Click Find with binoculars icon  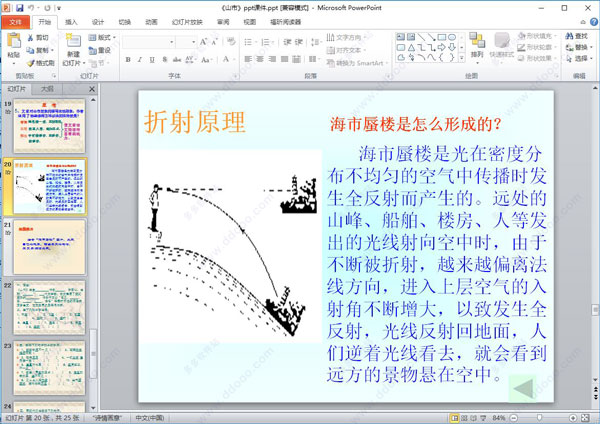[577, 36]
